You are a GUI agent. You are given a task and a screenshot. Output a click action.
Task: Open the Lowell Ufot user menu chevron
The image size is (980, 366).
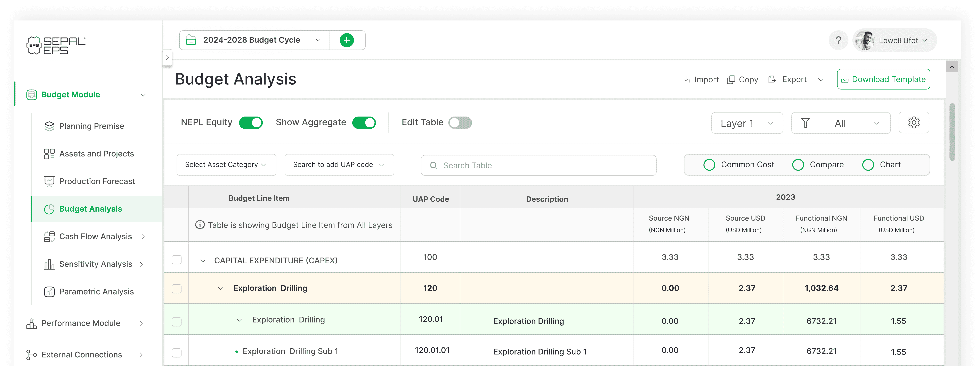click(925, 40)
